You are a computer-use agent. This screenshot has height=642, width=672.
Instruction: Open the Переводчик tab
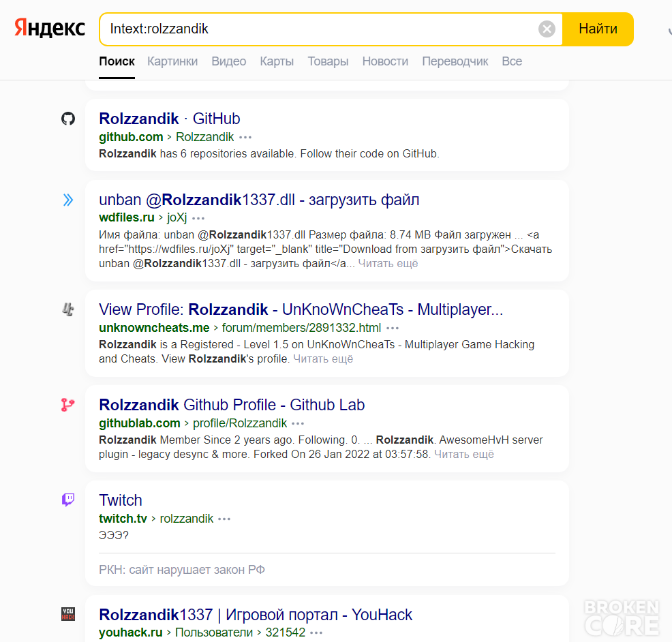[455, 61]
